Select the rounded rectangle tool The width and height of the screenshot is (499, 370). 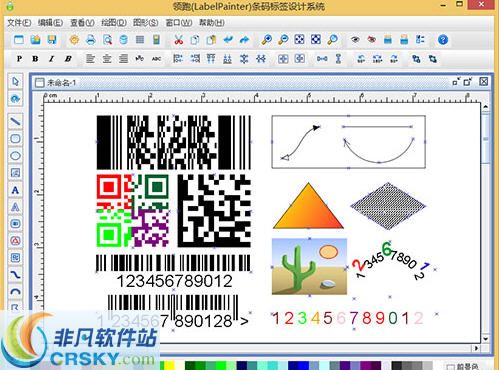(x=15, y=139)
